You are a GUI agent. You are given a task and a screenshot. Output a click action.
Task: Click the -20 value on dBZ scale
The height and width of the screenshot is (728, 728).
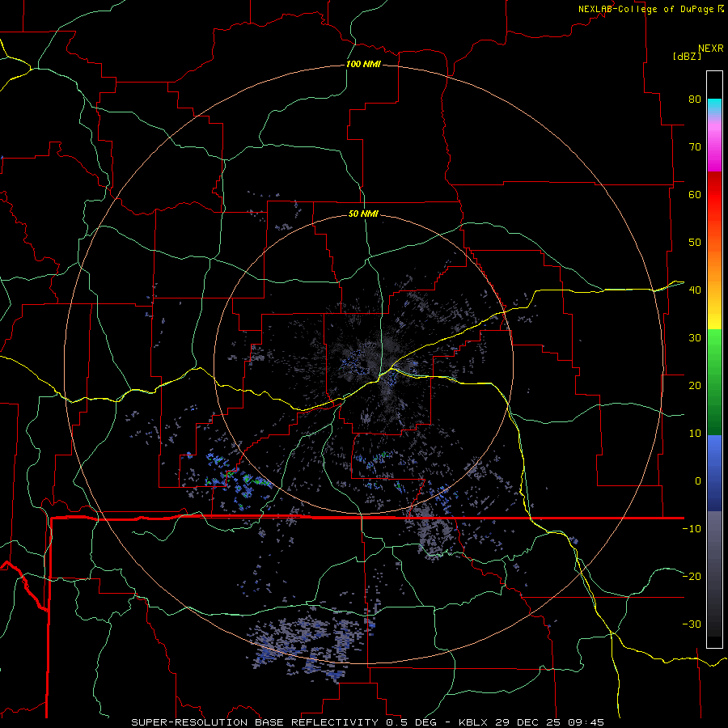(692, 577)
